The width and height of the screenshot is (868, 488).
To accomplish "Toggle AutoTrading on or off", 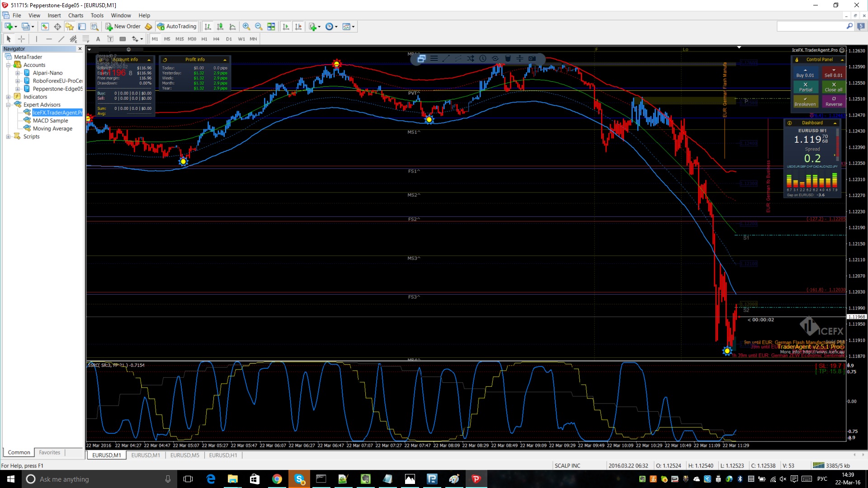I will [177, 27].
